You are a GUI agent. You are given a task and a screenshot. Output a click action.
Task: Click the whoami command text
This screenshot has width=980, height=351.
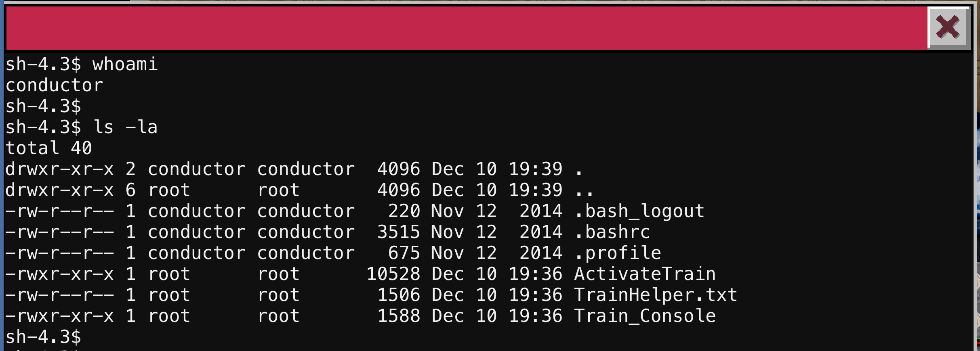point(125,64)
